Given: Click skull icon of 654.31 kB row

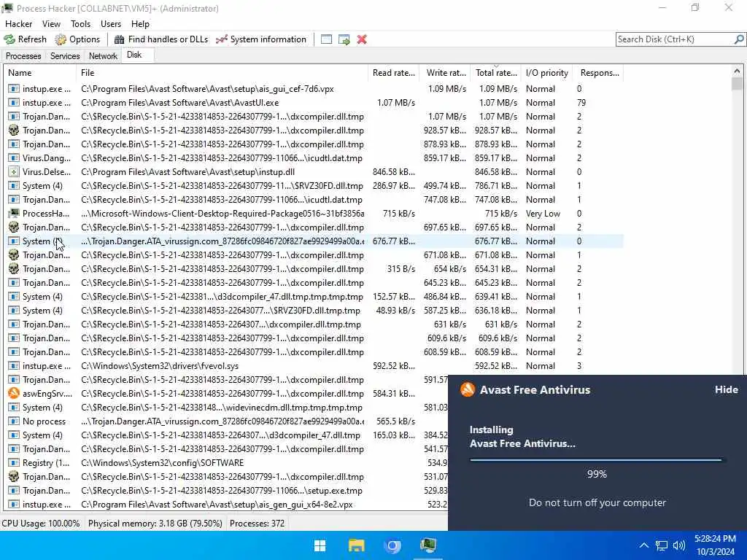Looking at the screenshot, I should (x=15, y=269).
